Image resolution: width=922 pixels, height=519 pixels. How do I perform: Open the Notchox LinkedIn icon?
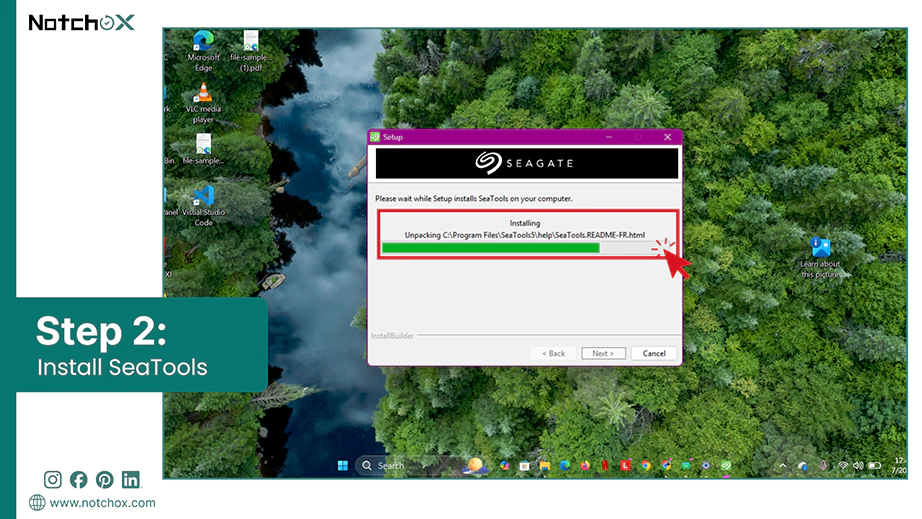(131, 480)
